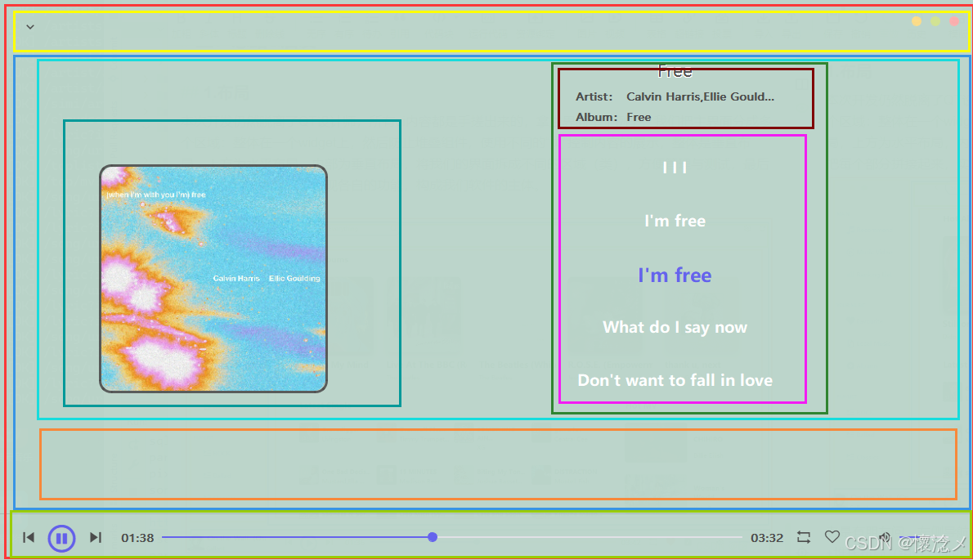Click the Free album cover artwork
The image size is (973, 560).
[213, 279]
